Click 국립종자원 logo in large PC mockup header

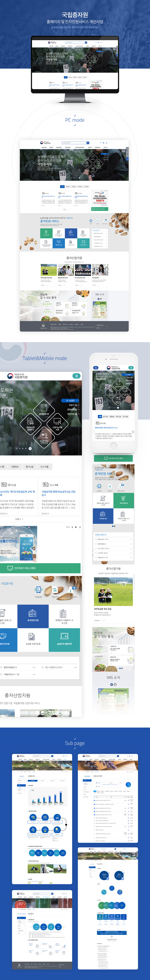[x=46, y=143]
